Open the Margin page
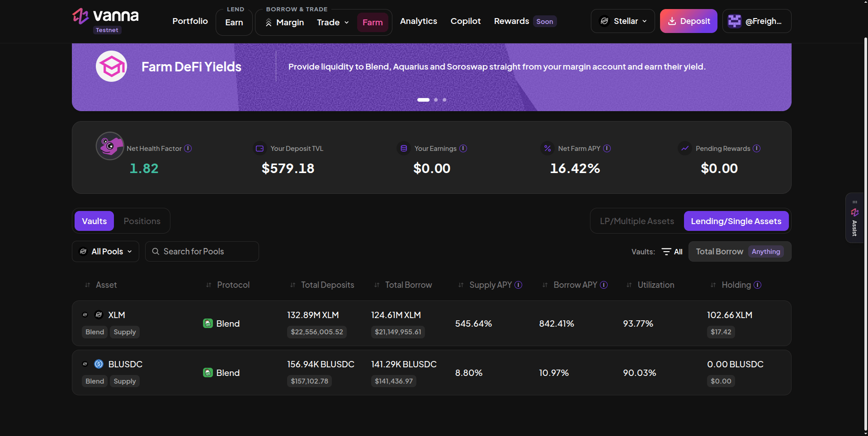This screenshot has width=868, height=436. click(284, 23)
